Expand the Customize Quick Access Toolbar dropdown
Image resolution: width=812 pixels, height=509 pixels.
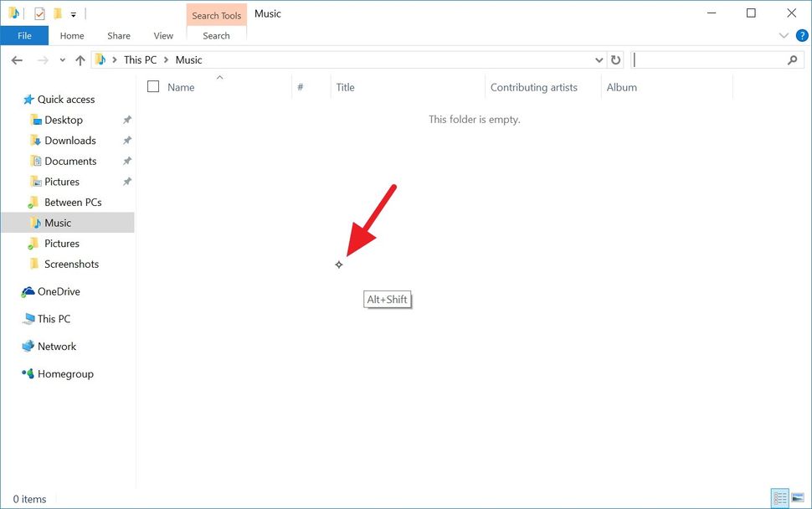73,13
